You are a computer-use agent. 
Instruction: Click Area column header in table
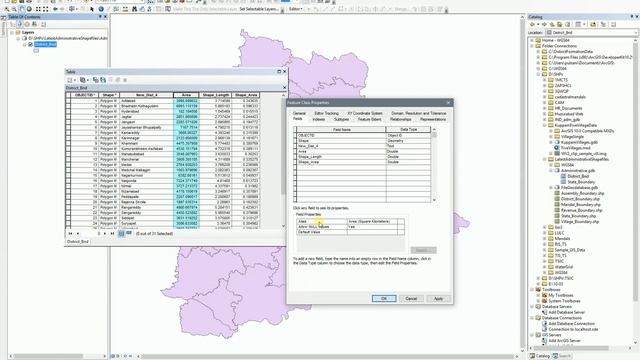point(186,95)
